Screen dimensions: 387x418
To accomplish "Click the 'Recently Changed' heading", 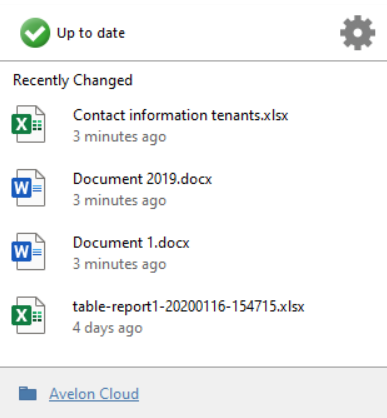I will pyautogui.click(x=73, y=80).
